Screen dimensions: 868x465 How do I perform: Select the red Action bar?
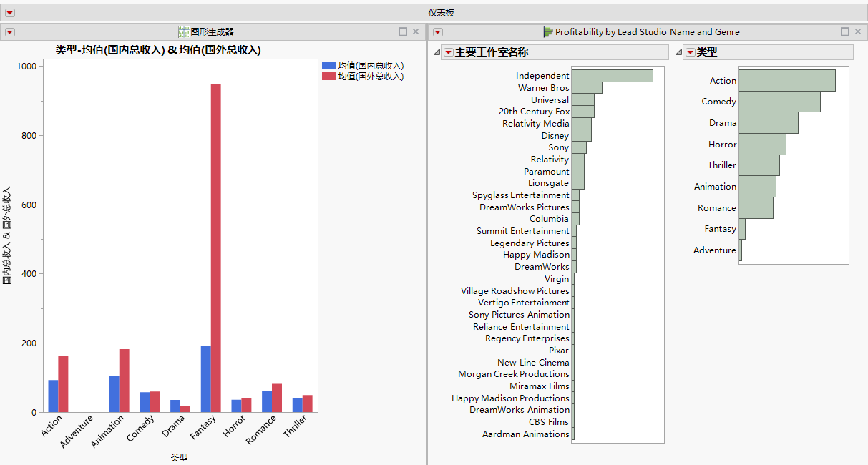63,384
